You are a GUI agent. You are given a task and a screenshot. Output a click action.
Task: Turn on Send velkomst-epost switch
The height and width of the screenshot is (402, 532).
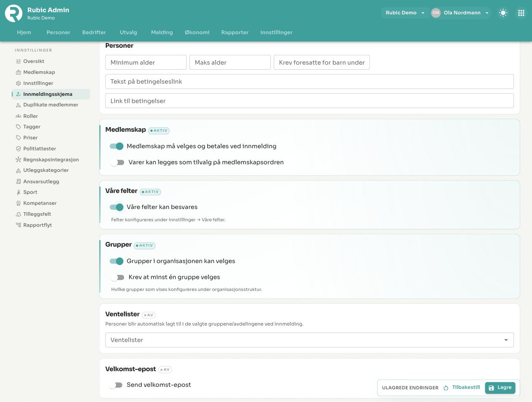click(115, 385)
